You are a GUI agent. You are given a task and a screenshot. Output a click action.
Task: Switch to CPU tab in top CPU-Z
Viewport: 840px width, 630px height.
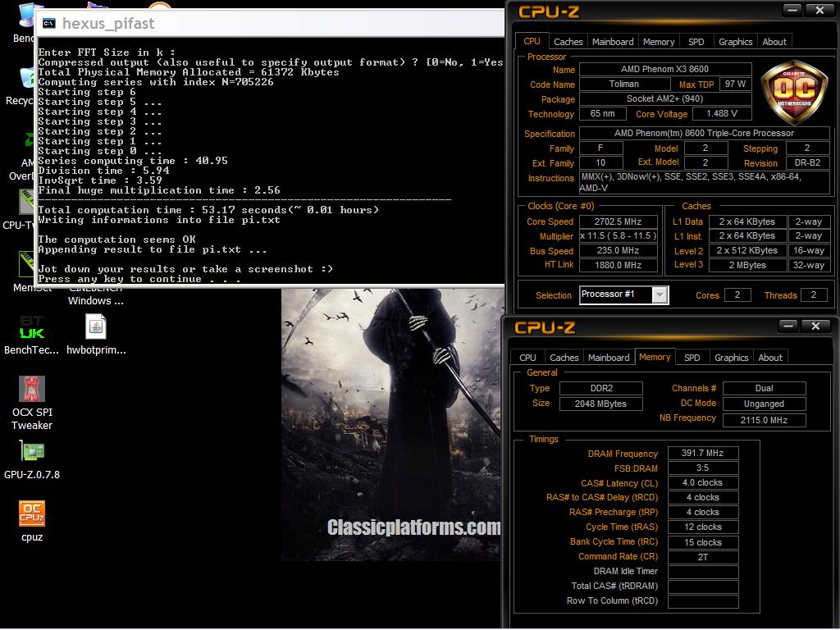point(532,41)
